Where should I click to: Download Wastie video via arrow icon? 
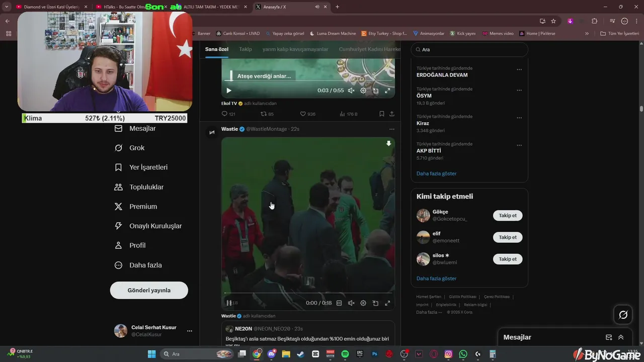coord(388,144)
